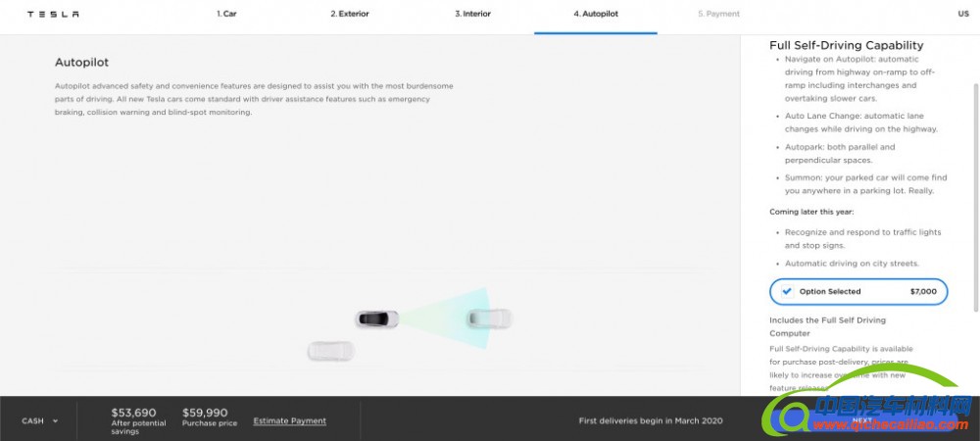Go to the 1. Car step

[x=226, y=15]
